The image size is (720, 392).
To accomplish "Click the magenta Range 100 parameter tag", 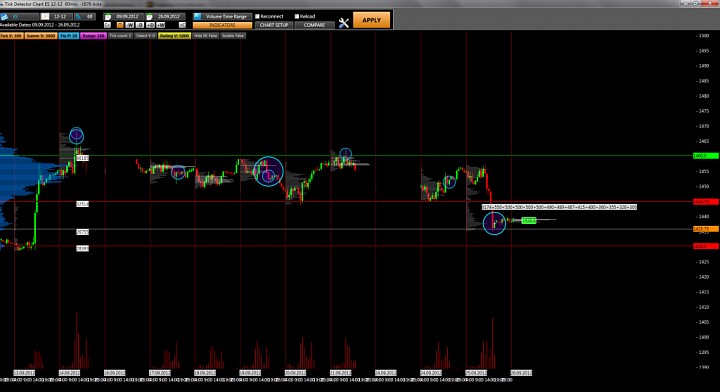I will click(x=93, y=35).
